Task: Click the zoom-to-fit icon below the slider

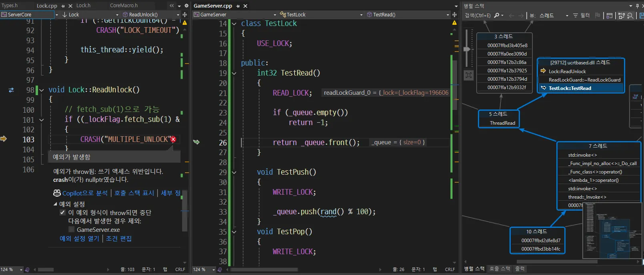Action: [x=469, y=75]
